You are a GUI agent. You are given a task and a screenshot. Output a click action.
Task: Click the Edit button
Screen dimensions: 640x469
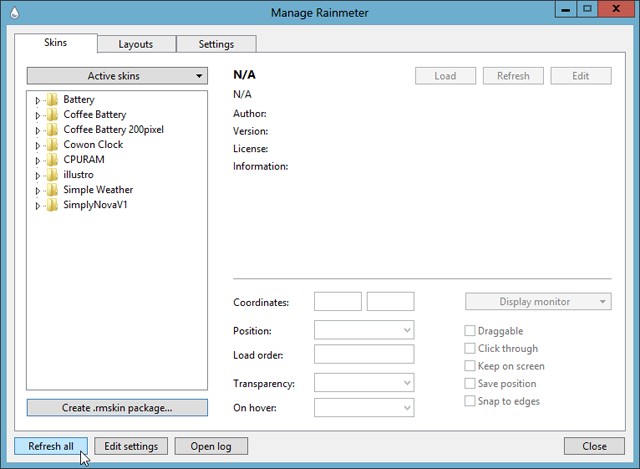[x=581, y=76]
